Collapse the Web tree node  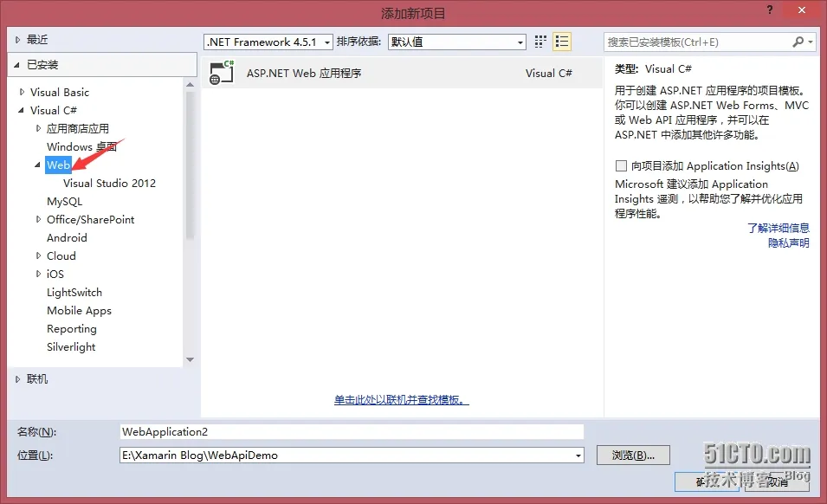(x=37, y=165)
